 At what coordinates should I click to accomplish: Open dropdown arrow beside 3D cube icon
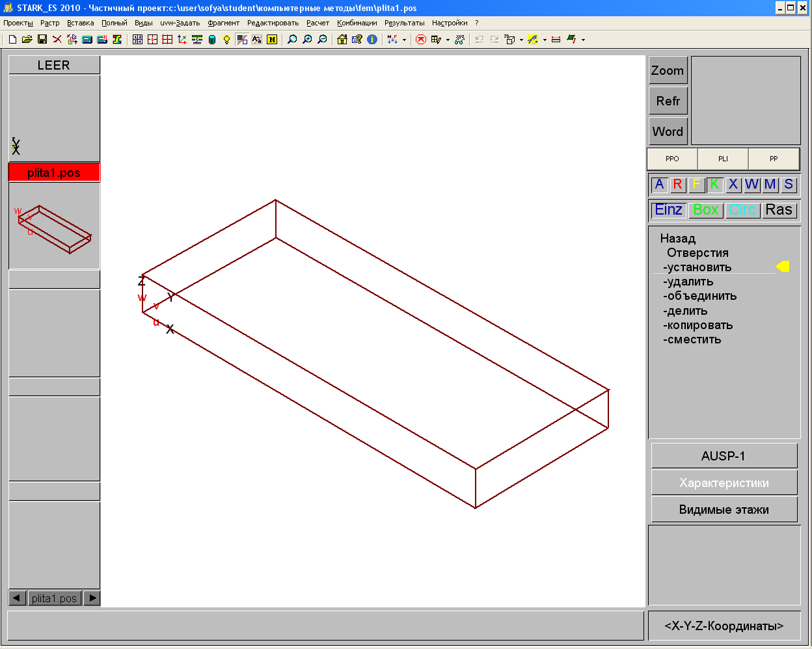(521, 40)
